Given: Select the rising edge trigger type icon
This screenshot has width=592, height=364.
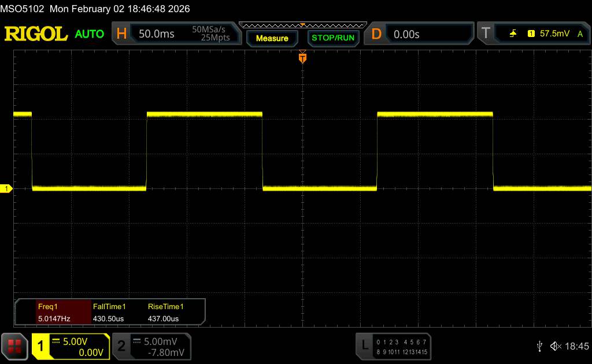Looking at the screenshot, I should pos(513,34).
